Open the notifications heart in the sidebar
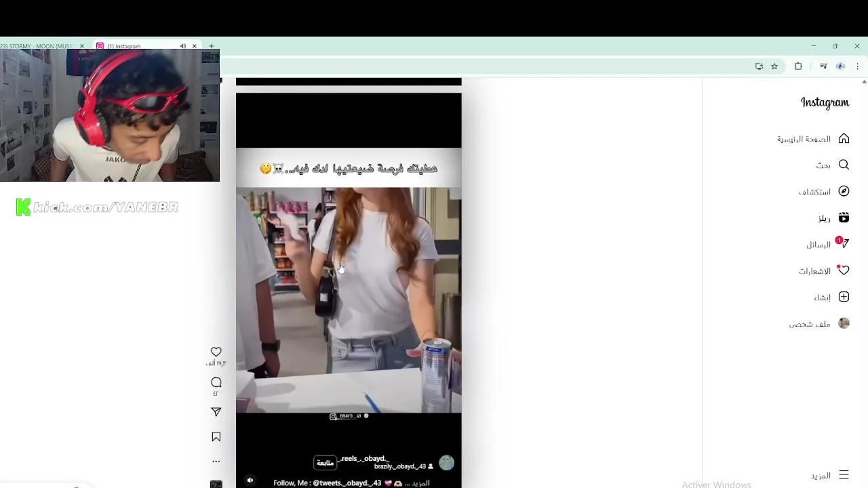Viewport: 868px width, 488px height. 843,270
